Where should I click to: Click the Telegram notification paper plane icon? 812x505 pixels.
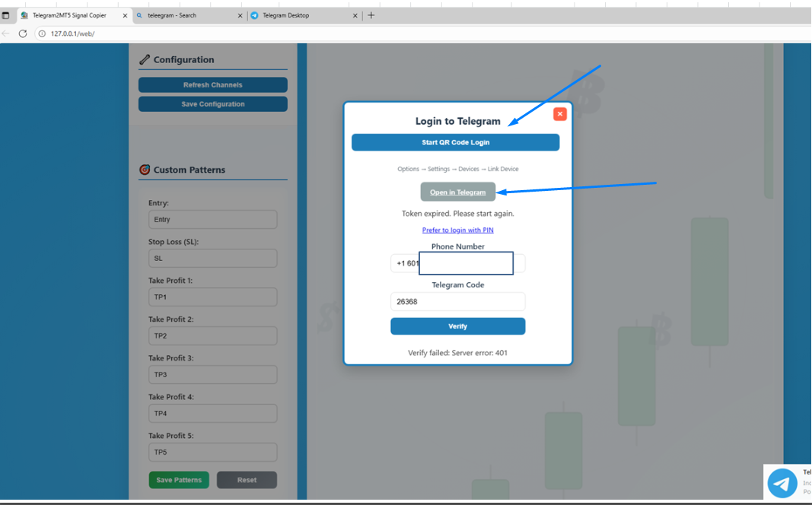pos(782,483)
